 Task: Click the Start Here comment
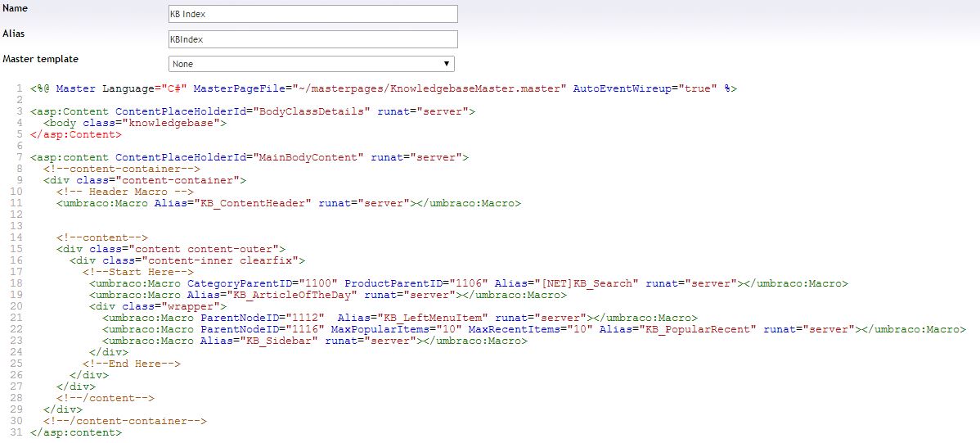pyautogui.click(x=138, y=272)
